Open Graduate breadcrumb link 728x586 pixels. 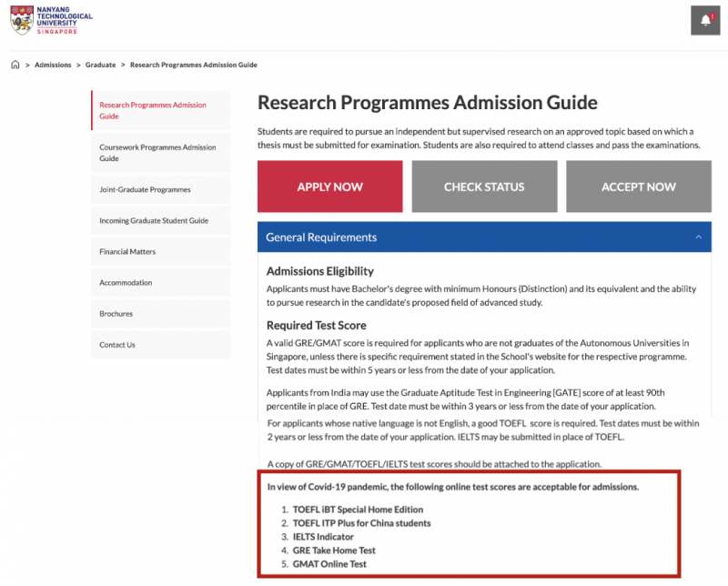[x=100, y=65]
